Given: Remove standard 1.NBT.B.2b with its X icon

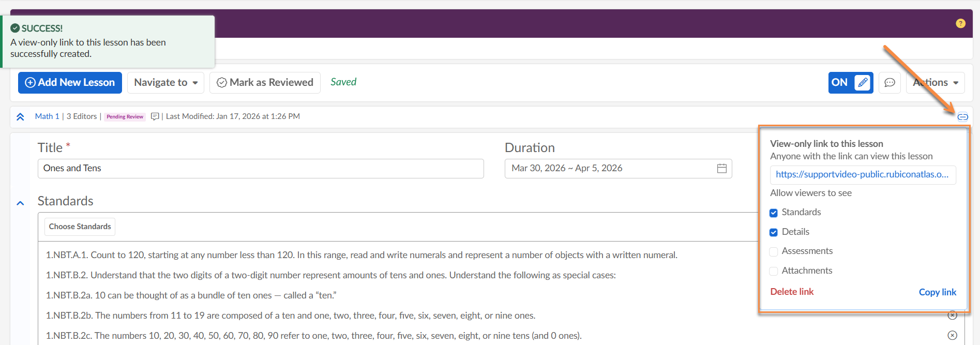Looking at the screenshot, I should click(x=952, y=316).
